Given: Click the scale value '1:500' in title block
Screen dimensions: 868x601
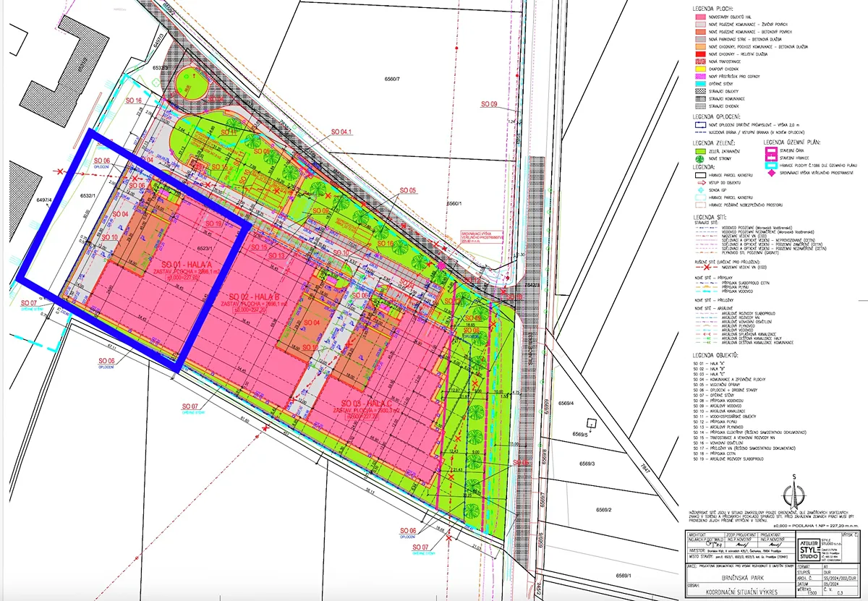Looking at the screenshot, I should click(x=812, y=593).
